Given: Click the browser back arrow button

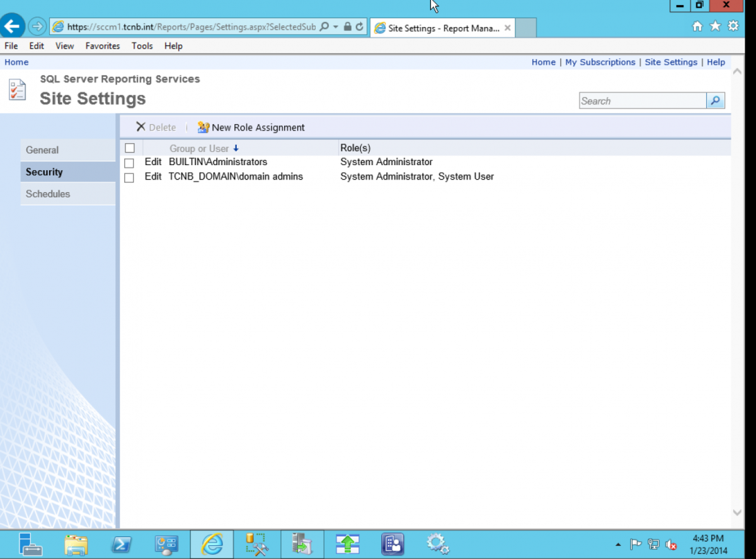Looking at the screenshot, I should (x=13, y=26).
